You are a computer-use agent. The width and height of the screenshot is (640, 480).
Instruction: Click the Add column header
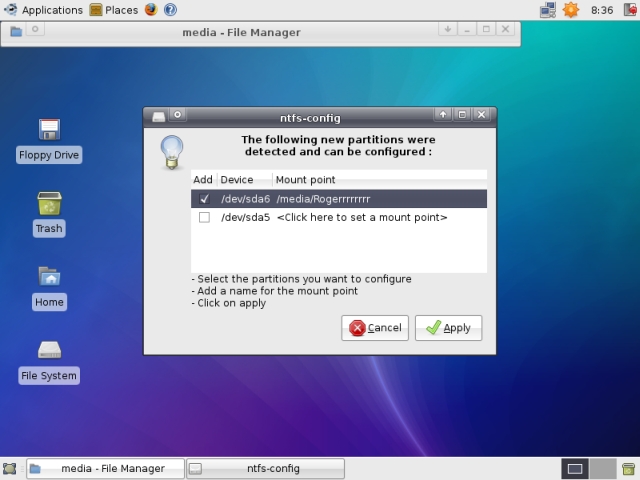(x=204, y=180)
